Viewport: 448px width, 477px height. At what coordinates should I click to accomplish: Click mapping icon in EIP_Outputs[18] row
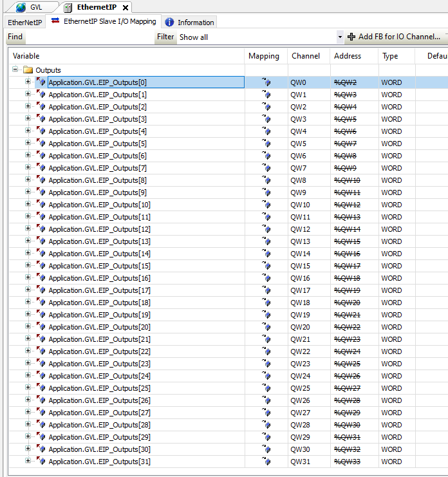266,303
